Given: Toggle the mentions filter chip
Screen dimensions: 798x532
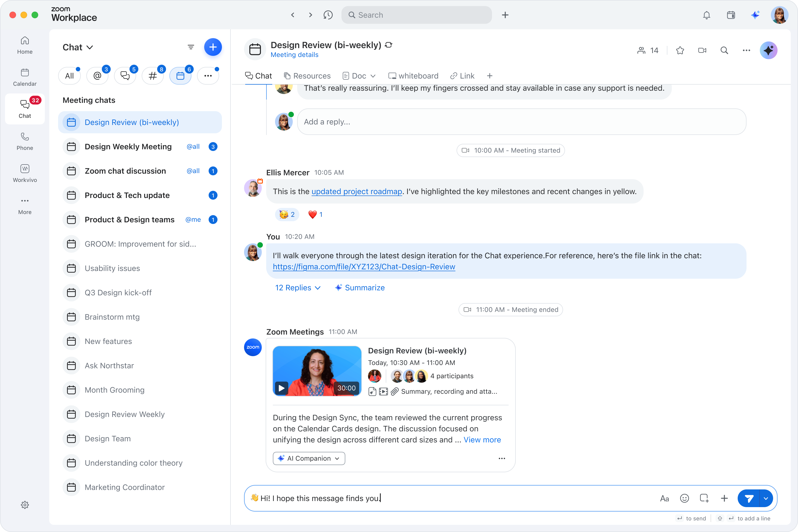Looking at the screenshot, I should pyautogui.click(x=97, y=76).
